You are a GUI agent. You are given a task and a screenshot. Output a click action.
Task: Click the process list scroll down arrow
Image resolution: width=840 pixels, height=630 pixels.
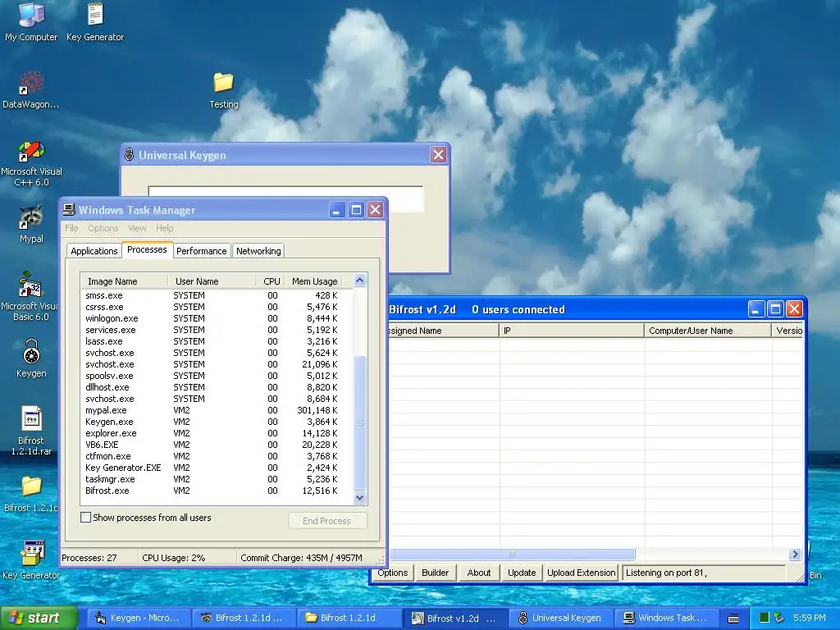coord(360,497)
